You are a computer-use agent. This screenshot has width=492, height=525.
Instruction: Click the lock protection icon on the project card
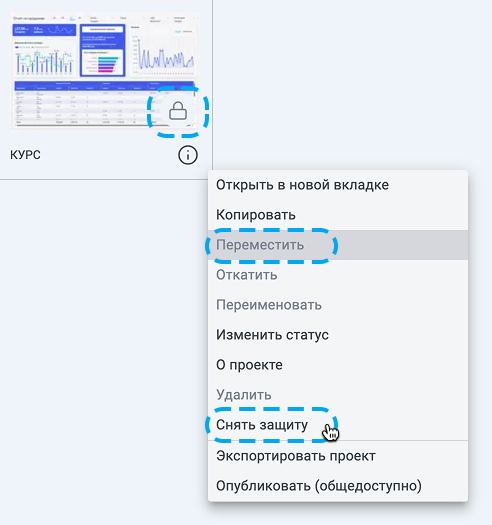(178, 111)
